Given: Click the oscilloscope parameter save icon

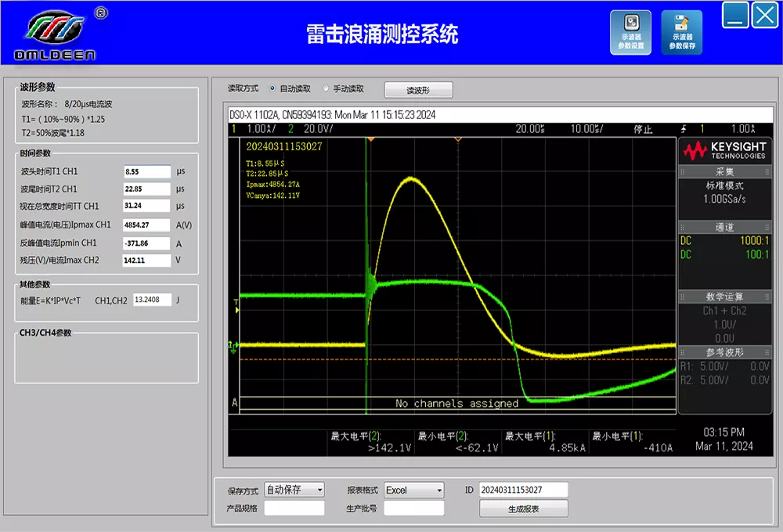Looking at the screenshot, I should coord(681,31).
